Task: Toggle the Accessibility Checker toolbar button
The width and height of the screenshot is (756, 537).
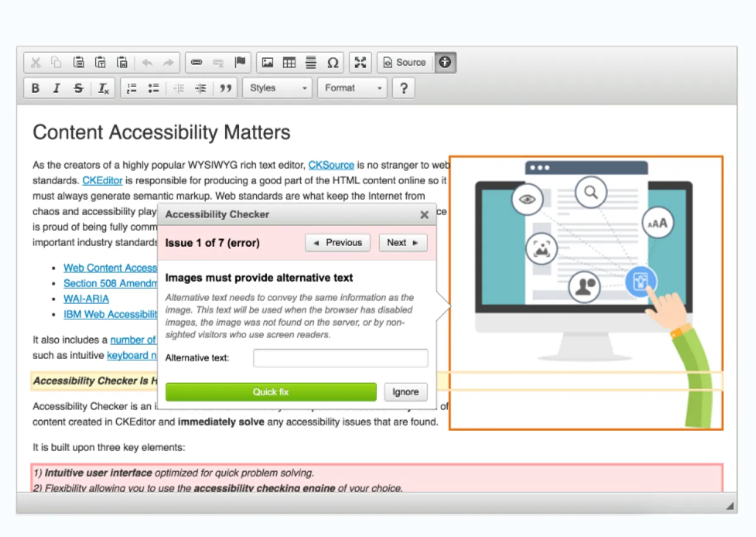Action: coord(446,62)
